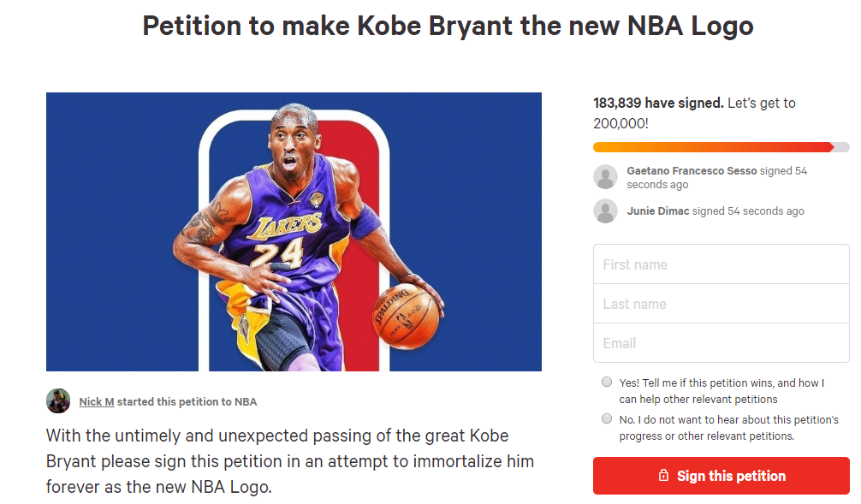
Task: Click the "Let's get to 200,000!" goal text
Action: pyautogui.click(x=762, y=104)
